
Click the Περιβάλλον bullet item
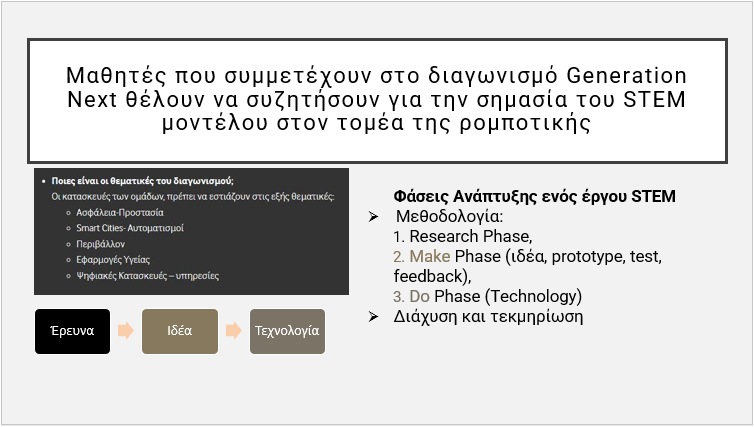coord(103,244)
